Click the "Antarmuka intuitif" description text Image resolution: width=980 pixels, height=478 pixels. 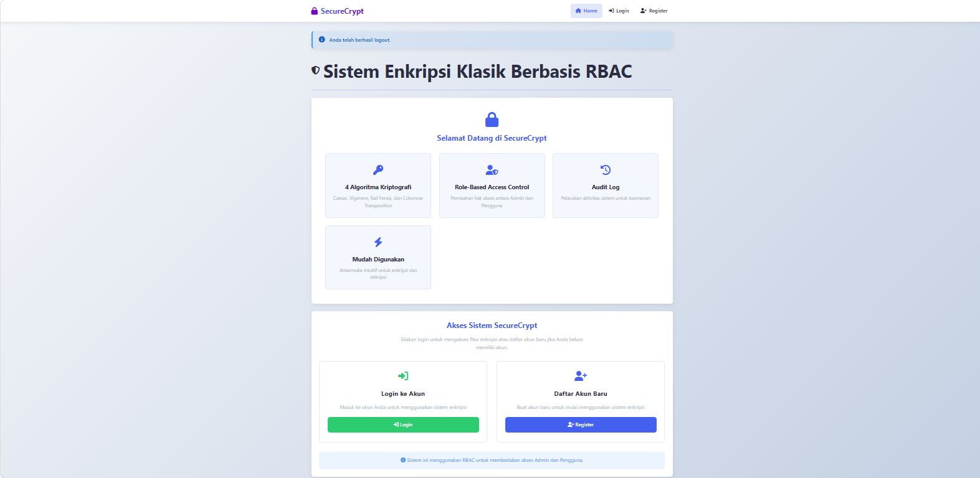click(378, 274)
